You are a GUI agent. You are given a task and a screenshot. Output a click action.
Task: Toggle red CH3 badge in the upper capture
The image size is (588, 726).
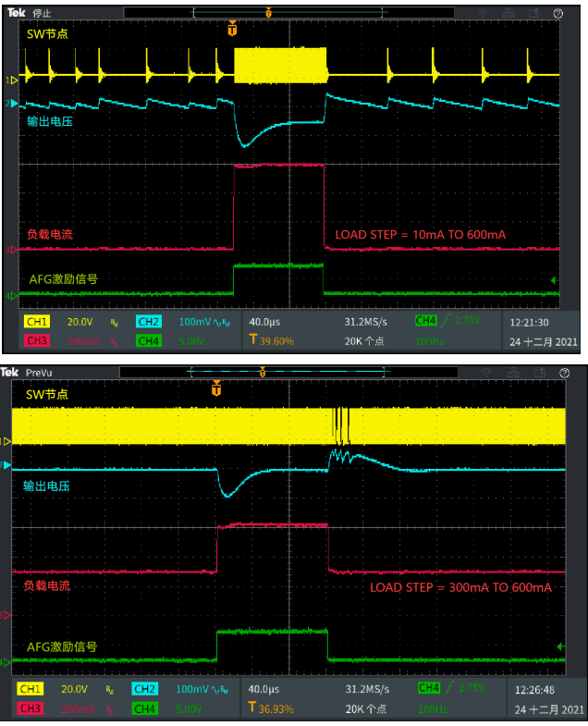point(37,340)
